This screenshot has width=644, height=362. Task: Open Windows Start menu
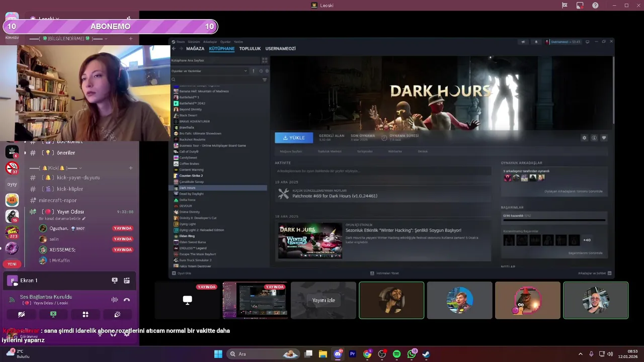(x=218, y=354)
